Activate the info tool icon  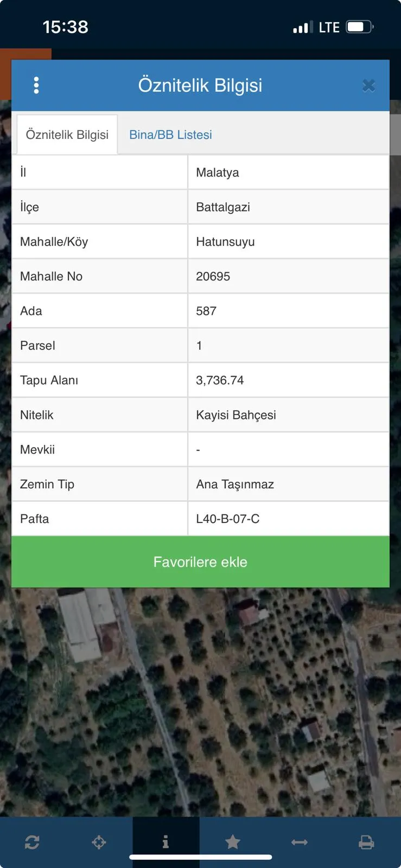(166, 842)
